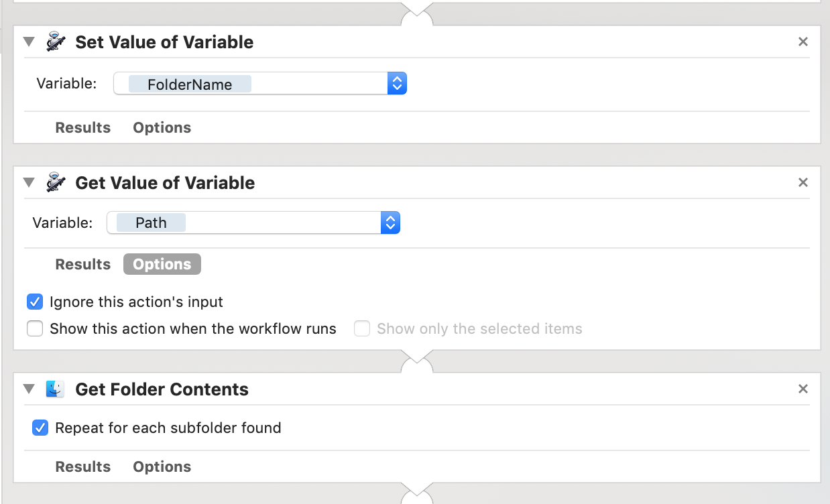Click the Automator icon beside Get Value of Variable
Screen dimensions: 830x504
[x=56, y=183]
